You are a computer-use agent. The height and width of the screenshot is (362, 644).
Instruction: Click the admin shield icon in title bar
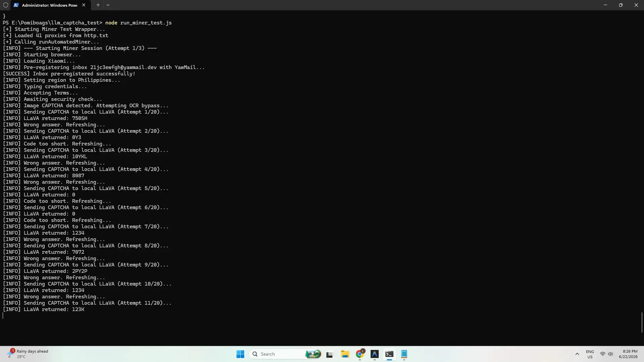pos(5,5)
